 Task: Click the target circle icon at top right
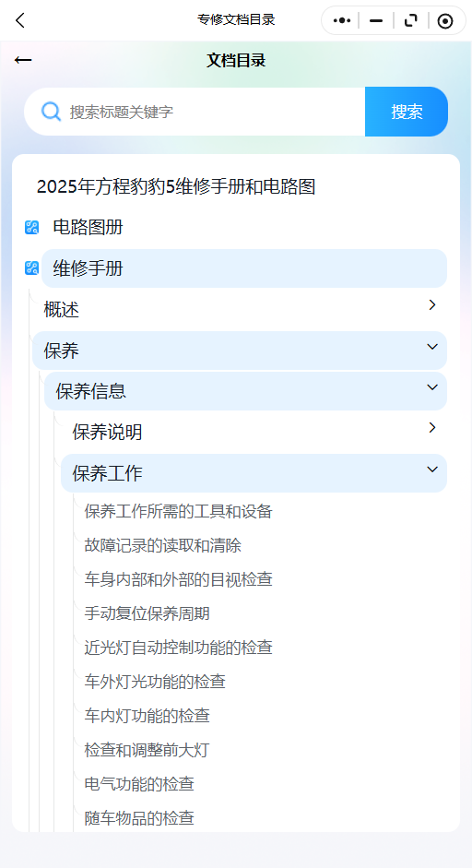tap(445, 21)
